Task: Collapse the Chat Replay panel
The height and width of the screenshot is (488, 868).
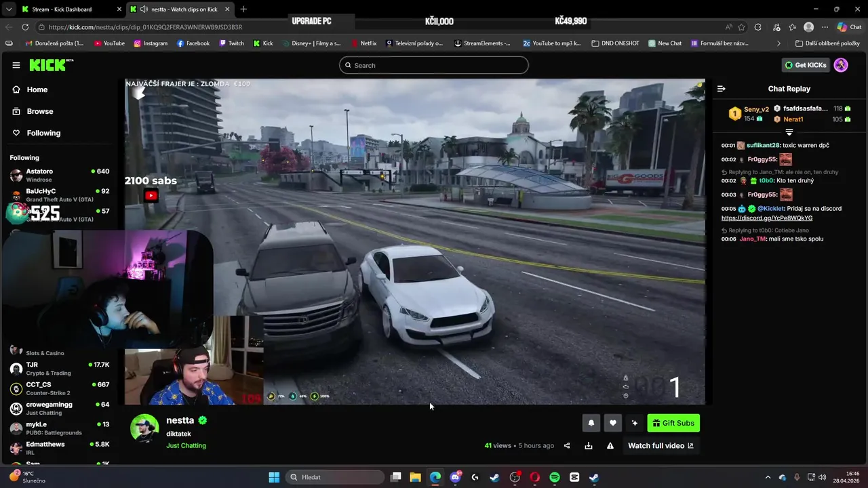Action: pyautogui.click(x=722, y=89)
